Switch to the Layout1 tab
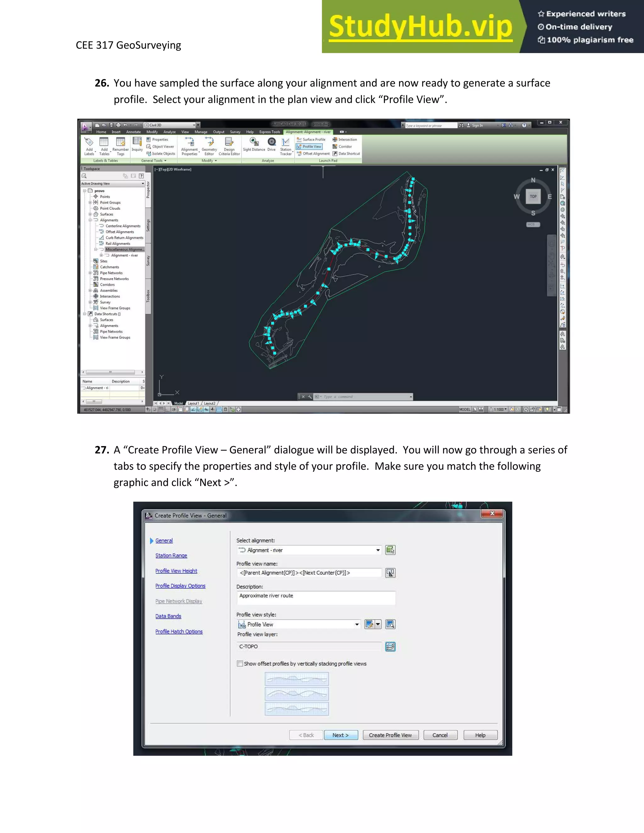The image size is (644, 833). (193, 403)
